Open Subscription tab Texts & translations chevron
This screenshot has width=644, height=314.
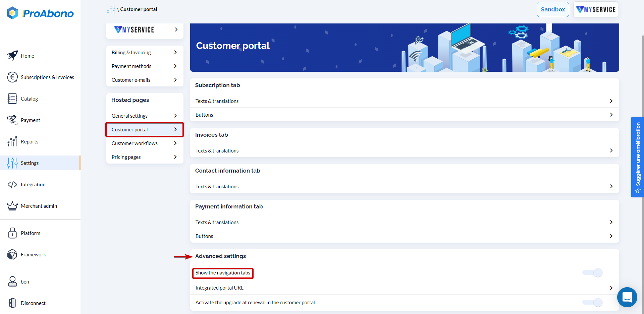click(611, 101)
